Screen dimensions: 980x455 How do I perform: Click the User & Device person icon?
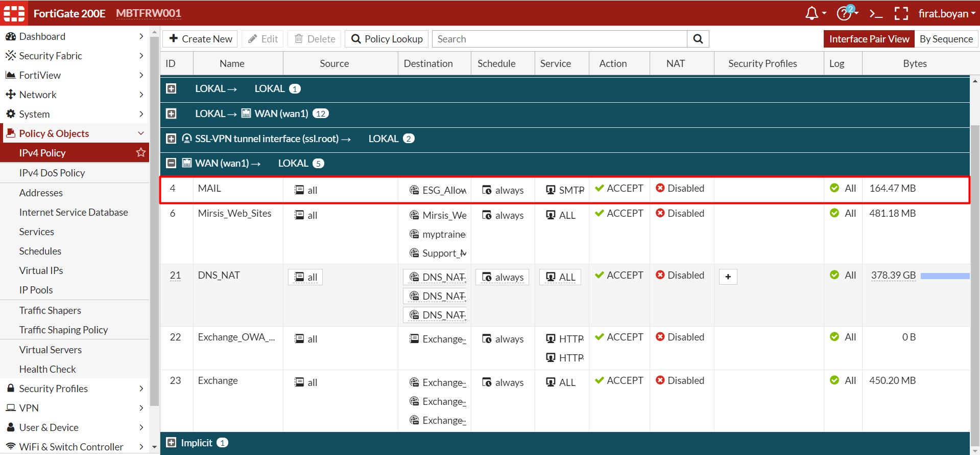tap(10, 427)
